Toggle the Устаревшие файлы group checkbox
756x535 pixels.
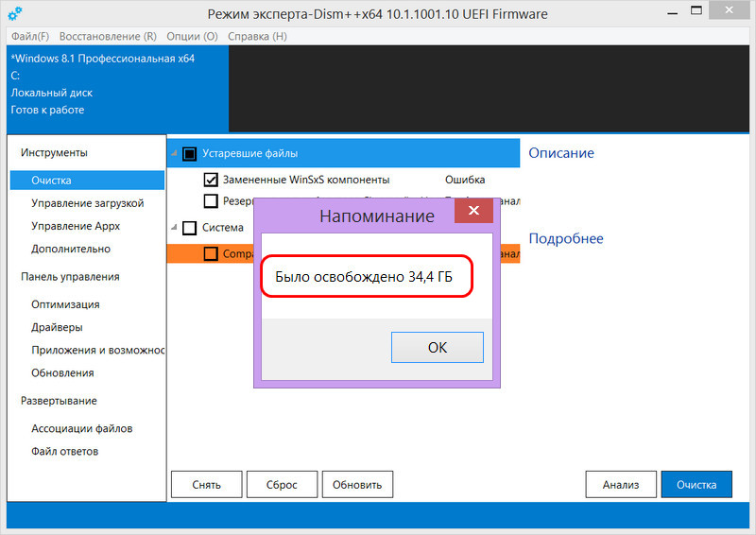[190, 154]
